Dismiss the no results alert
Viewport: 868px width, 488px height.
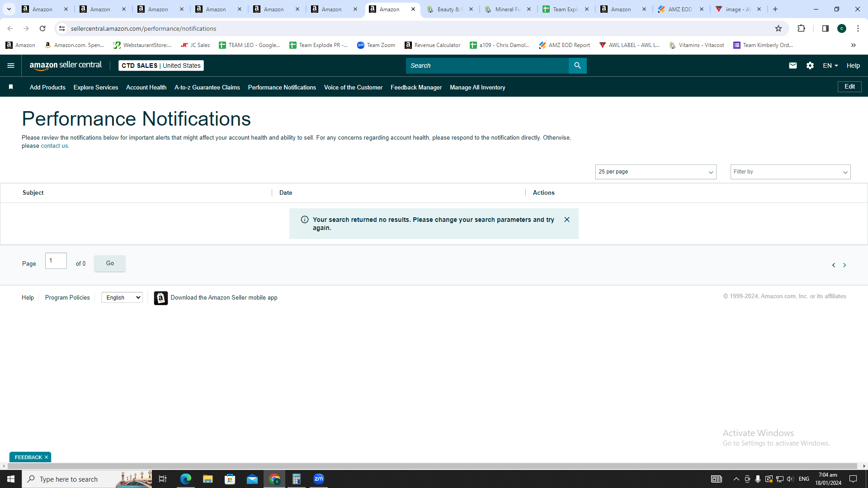pyautogui.click(x=567, y=220)
